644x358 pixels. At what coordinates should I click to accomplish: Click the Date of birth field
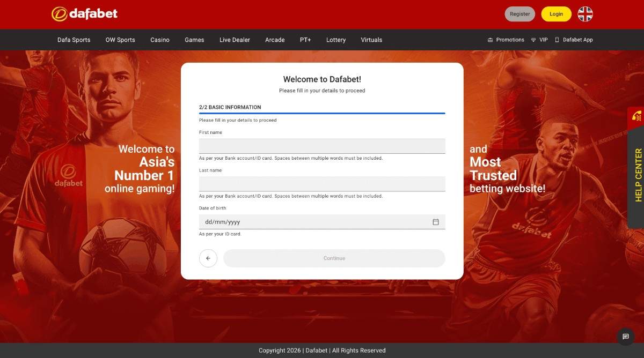[x=322, y=222]
